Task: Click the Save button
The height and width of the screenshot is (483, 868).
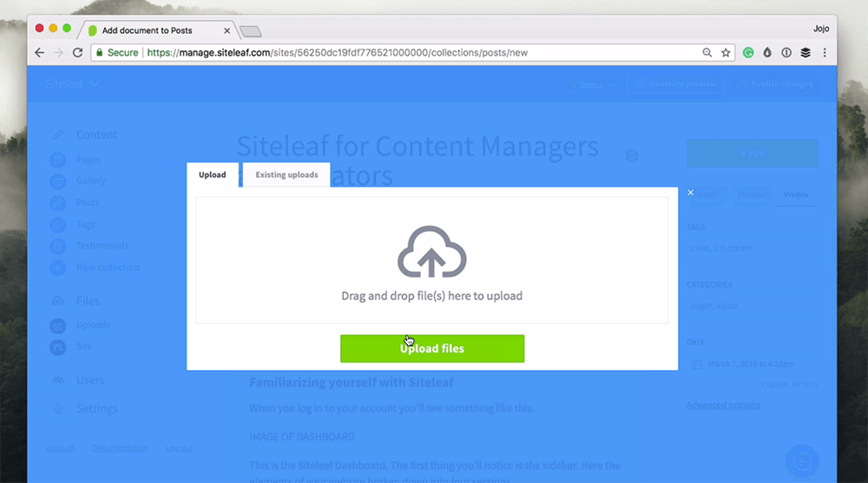Action: pos(753,154)
